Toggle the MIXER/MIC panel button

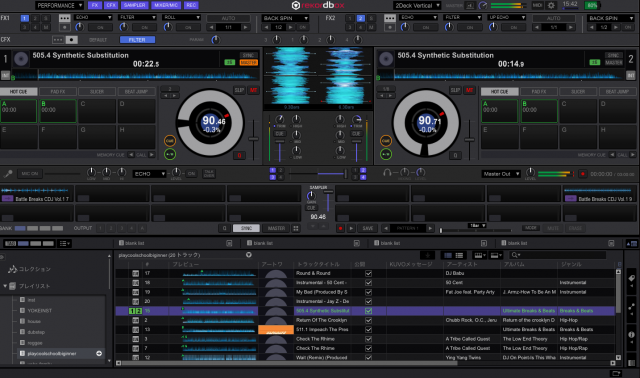point(166,5)
